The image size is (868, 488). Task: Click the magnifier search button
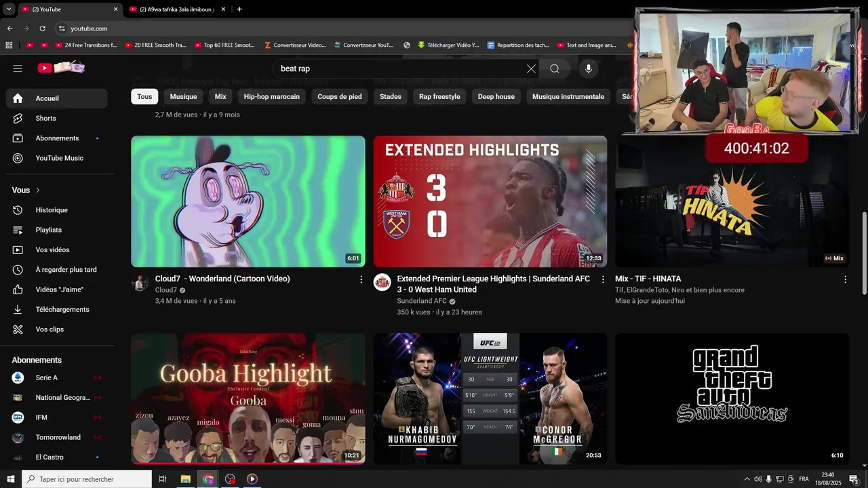click(x=555, y=68)
